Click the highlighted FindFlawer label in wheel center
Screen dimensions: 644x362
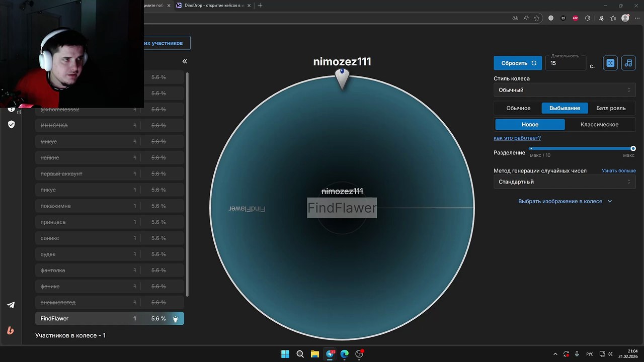(x=342, y=208)
